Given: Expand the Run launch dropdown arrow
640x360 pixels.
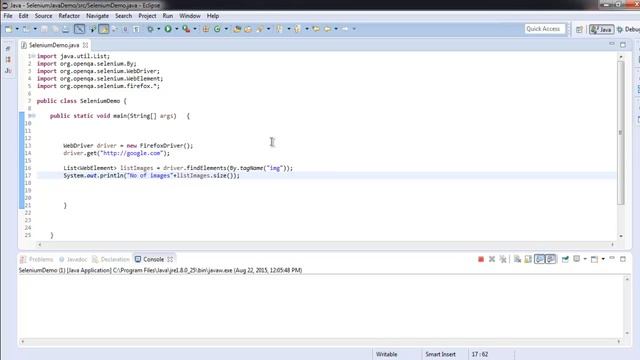Looking at the screenshot, I should (x=176, y=29).
